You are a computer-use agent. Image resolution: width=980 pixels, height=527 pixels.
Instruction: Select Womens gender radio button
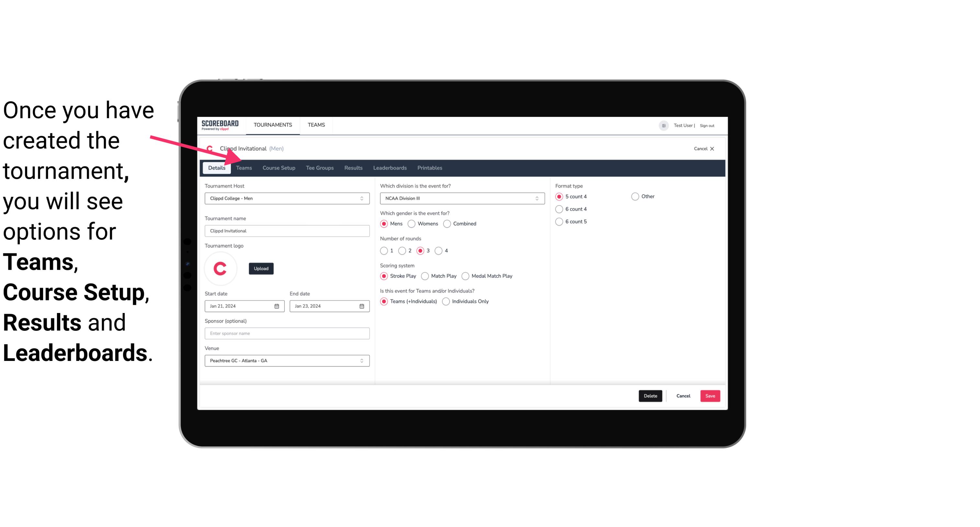(411, 223)
